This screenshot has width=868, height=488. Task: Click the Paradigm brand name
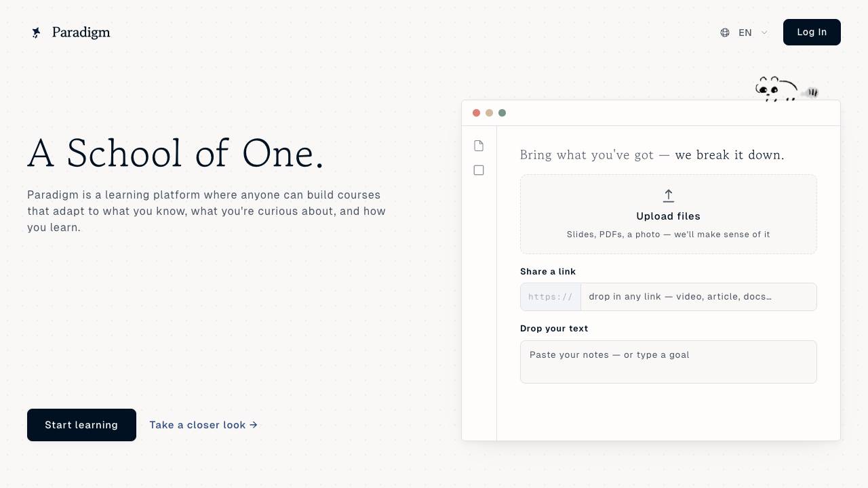click(81, 33)
